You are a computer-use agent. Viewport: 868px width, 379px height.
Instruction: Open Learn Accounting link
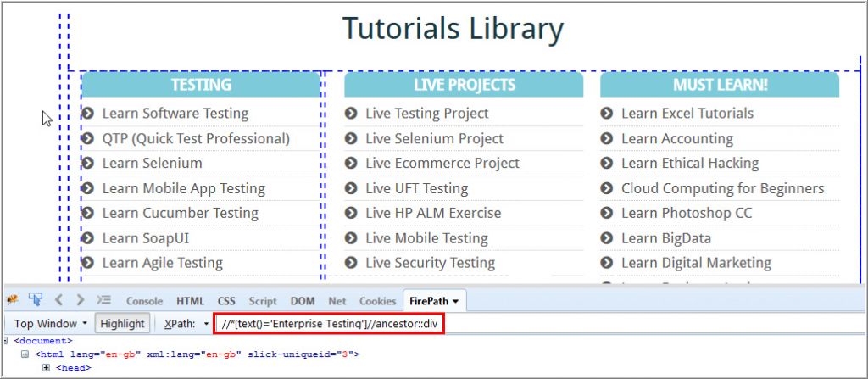(677, 138)
